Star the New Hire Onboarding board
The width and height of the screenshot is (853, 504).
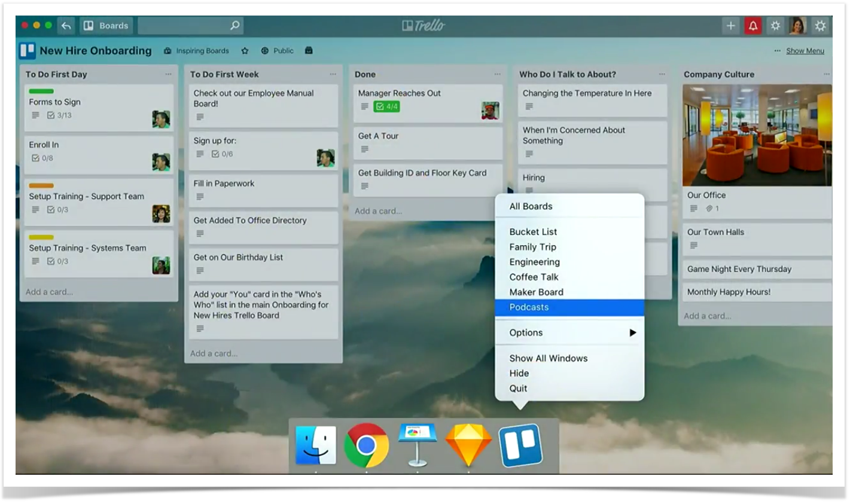point(245,51)
